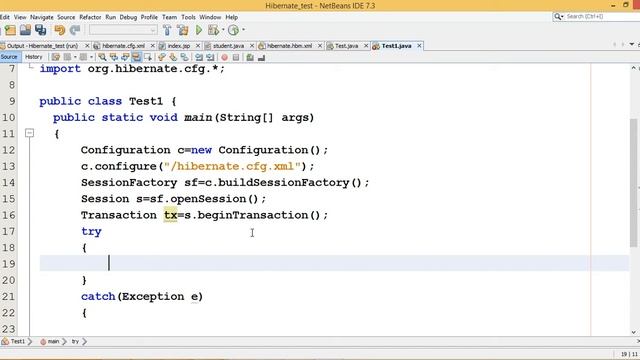Click the Redo arrow icon
This screenshot has height=360, width=640.
(x=75, y=30)
